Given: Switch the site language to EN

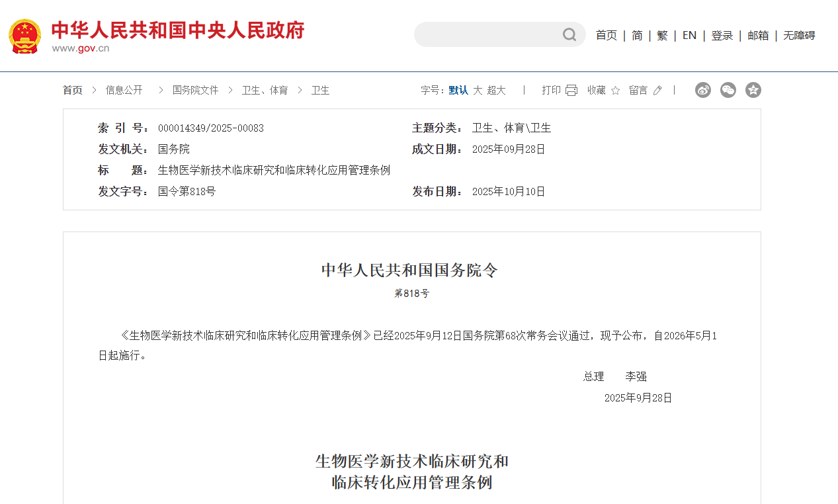Looking at the screenshot, I should click(689, 35).
